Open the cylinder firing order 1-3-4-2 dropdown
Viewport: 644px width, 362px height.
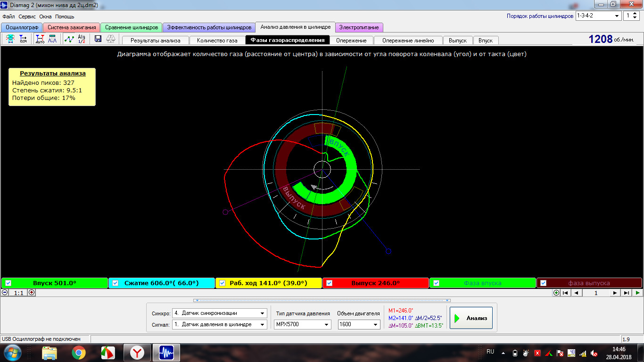tap(598, 16)
